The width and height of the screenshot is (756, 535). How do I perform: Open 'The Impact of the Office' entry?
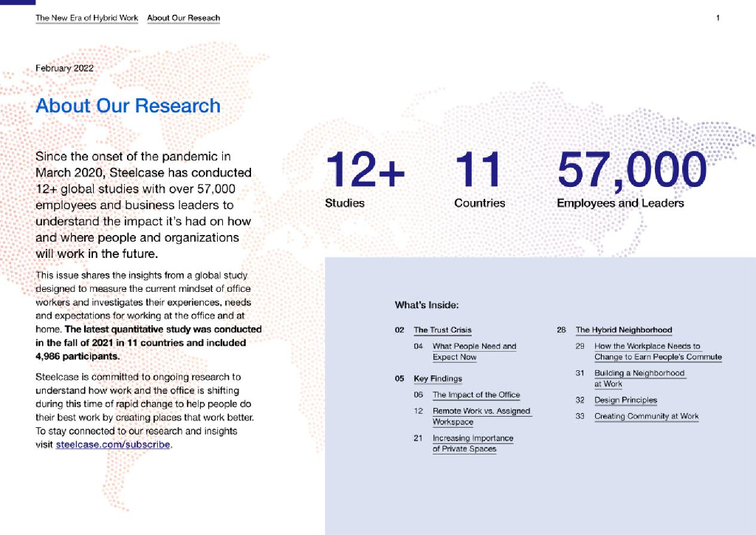tap(476, 395)
